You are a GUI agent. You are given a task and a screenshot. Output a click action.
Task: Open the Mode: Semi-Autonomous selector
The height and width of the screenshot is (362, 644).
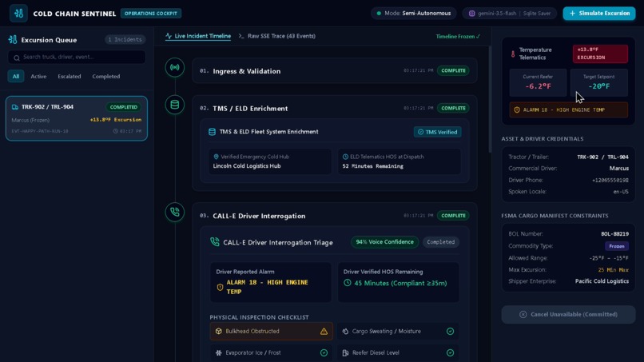point(414,13)
